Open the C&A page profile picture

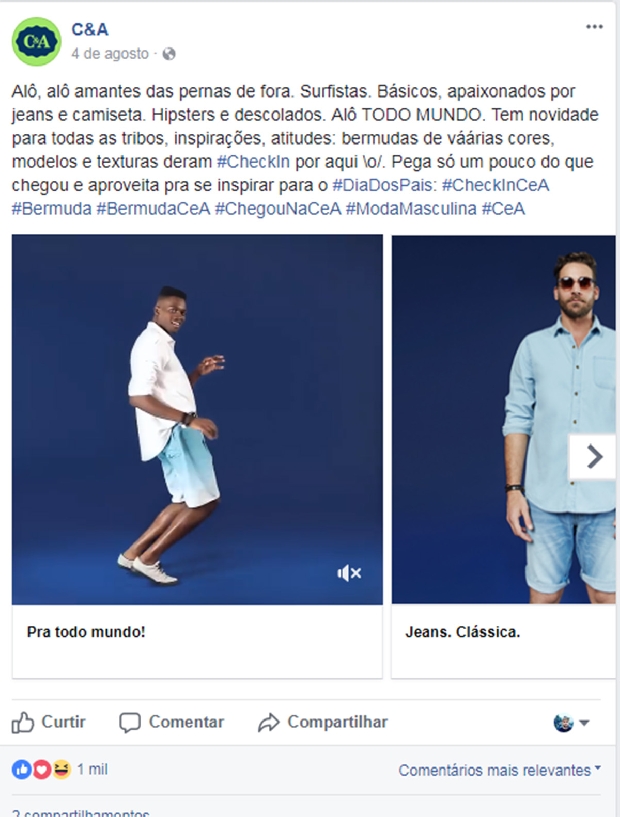tap(36, 42)
